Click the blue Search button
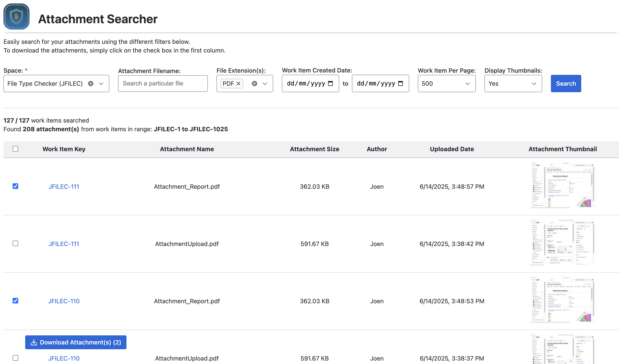 pyautogui.click(x=566, y=84)
